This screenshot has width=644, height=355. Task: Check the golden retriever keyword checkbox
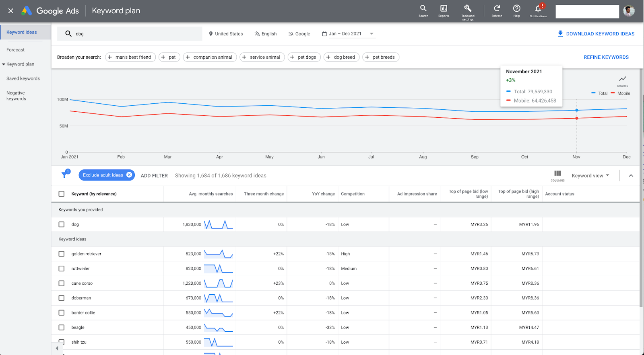tap(62, 254)
